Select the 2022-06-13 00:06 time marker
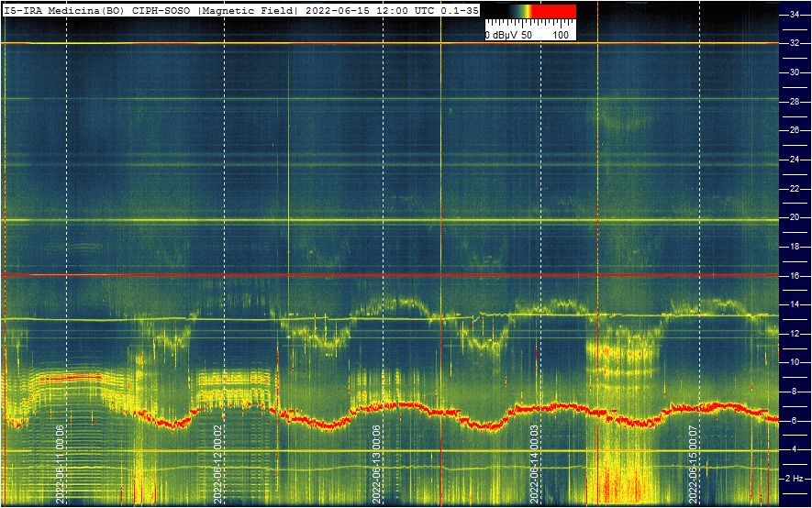The image size is (812, 508). point(376,464)
